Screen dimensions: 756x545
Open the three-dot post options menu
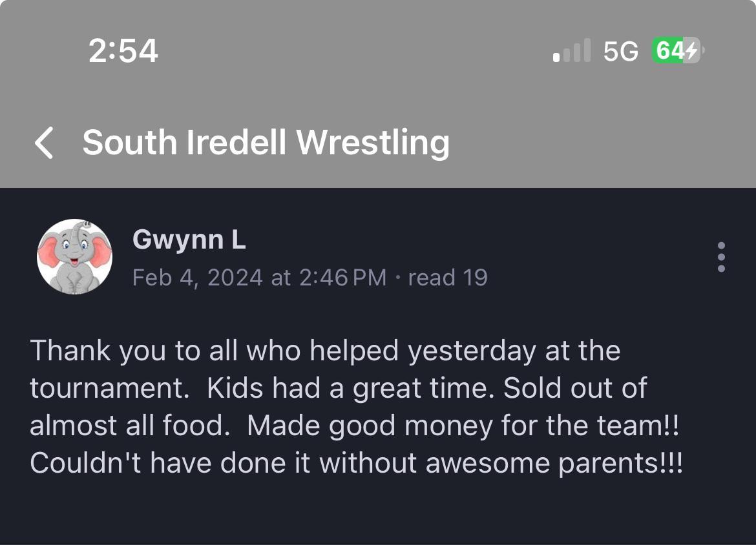coord(721,257)
